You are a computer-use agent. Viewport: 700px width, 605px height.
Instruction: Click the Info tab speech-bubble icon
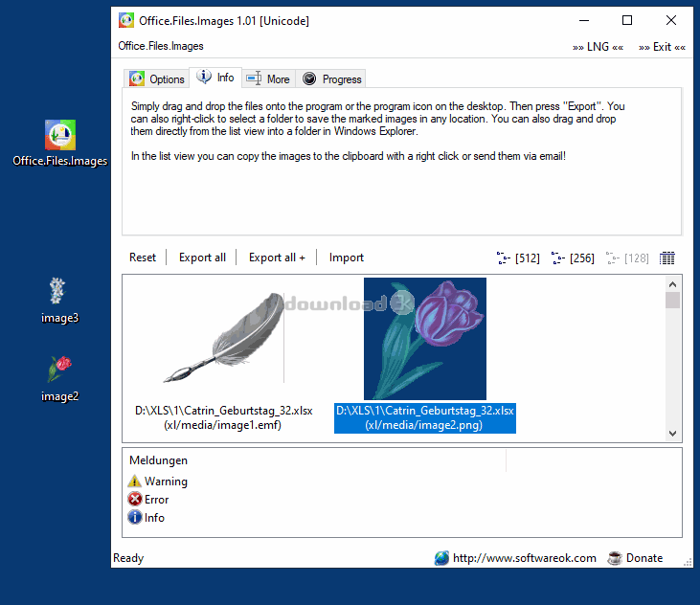(204, 77)
